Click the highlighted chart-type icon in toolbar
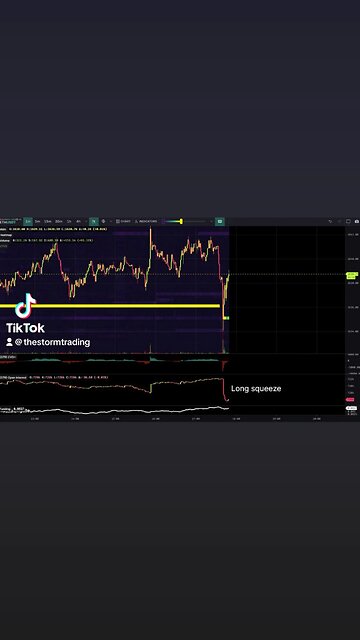The width and height of the screenshot is (360, 640). click(x=94, y=221)
